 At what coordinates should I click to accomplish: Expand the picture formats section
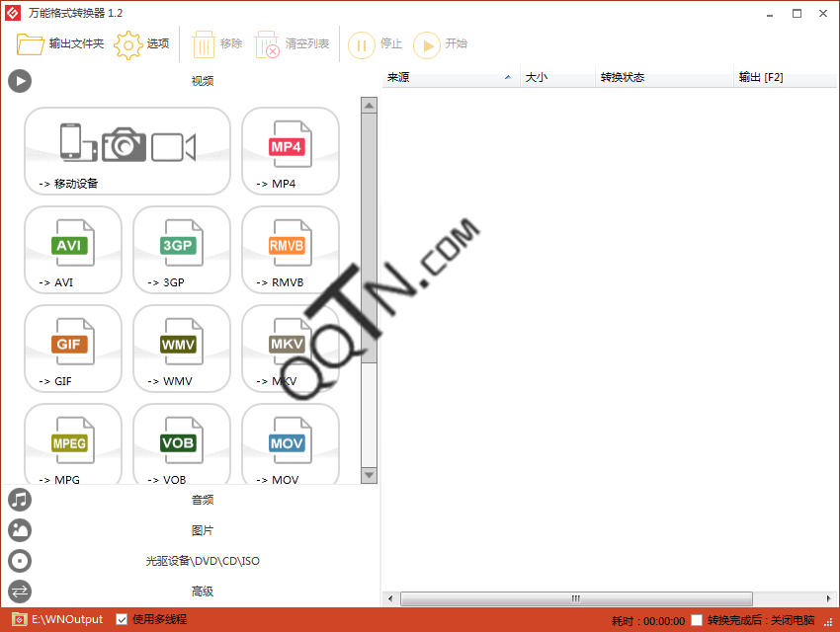click(x=202, y=530)
